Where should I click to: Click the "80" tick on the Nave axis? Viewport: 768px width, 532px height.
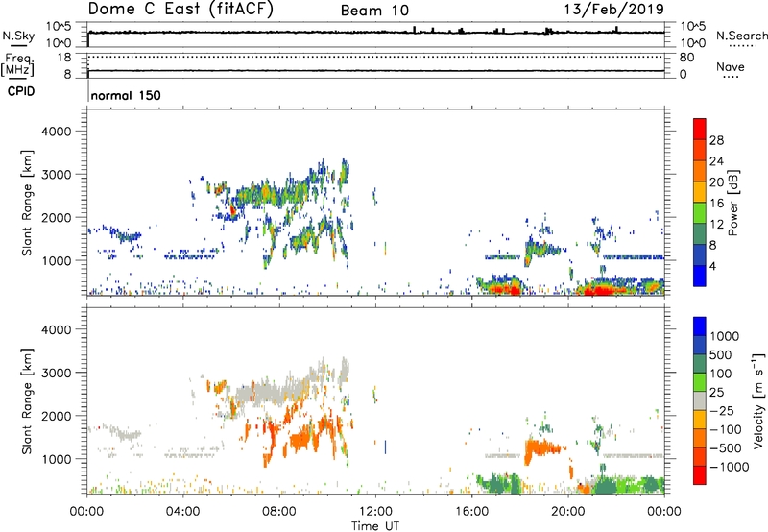coord(686,58)
